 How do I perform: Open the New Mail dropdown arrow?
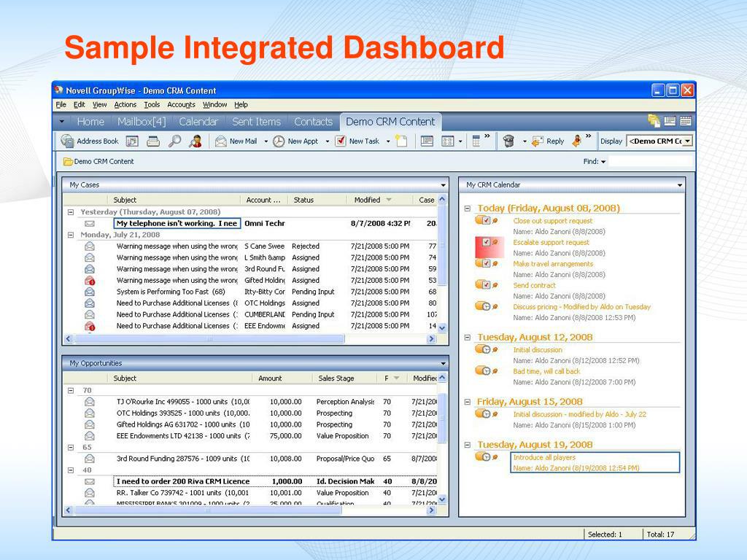[266, 141]
